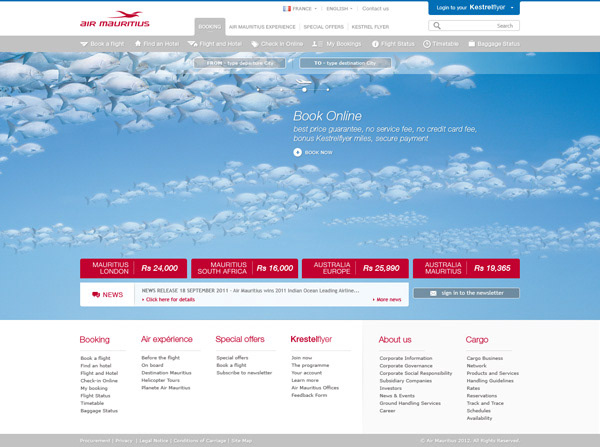Select the last slide dot indicator
Viewport: 600px width, 447px height.
click(x=328, y=90)
